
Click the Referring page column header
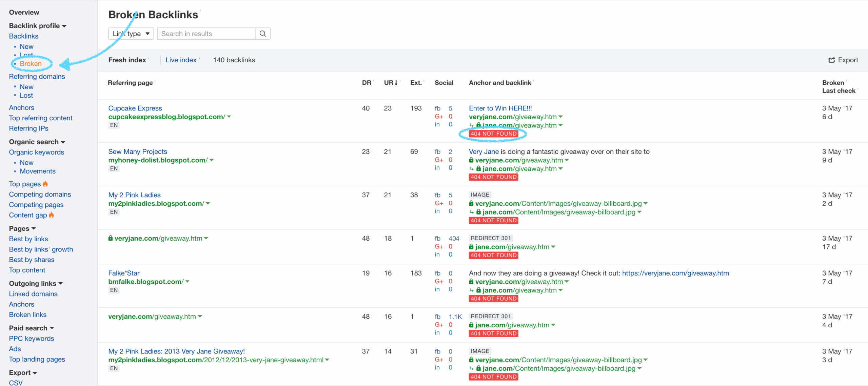[x=130, y=83]
